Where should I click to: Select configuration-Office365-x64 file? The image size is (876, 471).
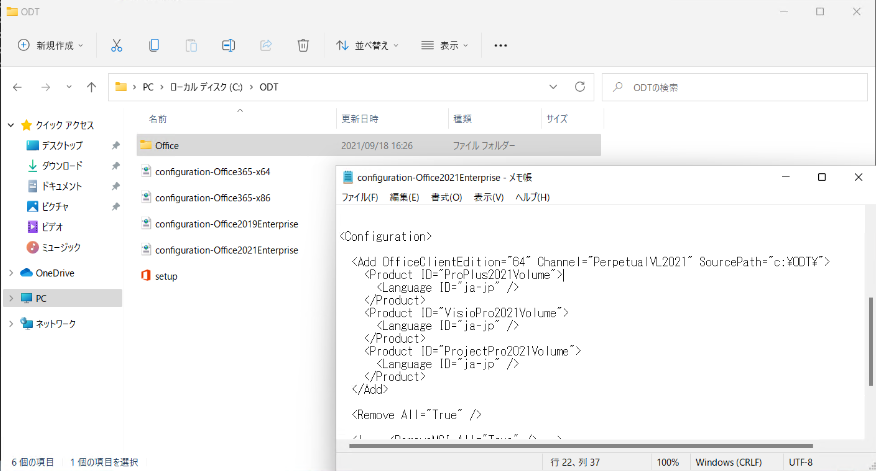(212, 172)
